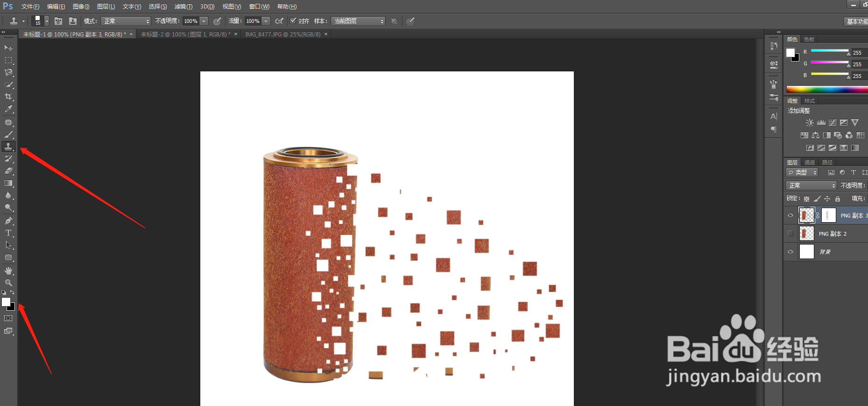Viewport: 868px width, 406px height.
Task: Open the 样本 sample dropdown
Action: click(x=358, y=21)
